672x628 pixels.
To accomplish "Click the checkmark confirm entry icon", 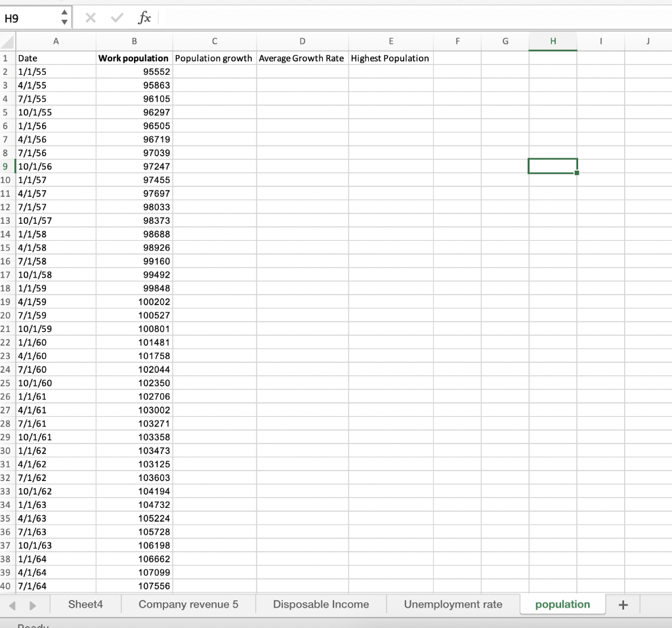I will [117, 17].
